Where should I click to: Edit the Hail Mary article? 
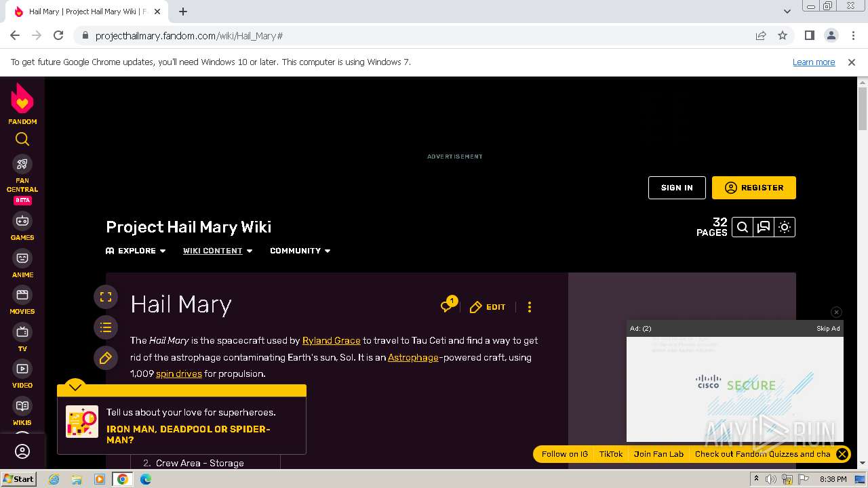click(x=488, y=307)
